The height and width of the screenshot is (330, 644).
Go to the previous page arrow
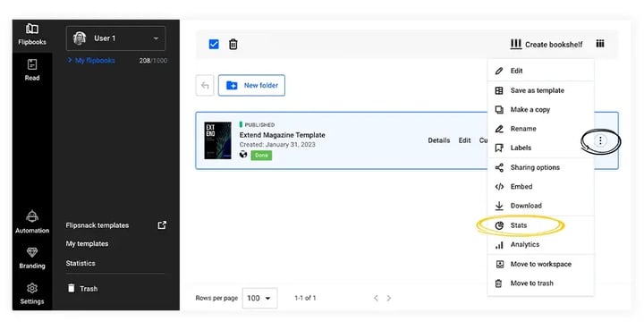(376, 298)
